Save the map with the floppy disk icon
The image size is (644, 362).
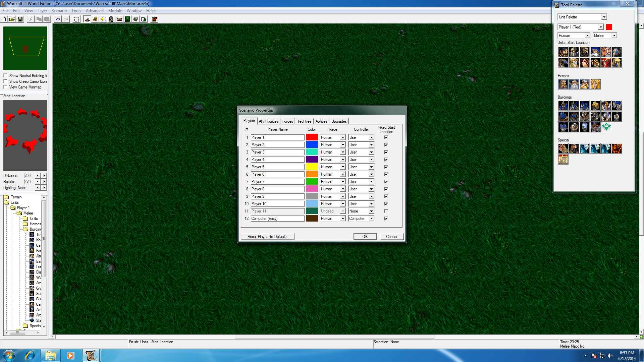click(20, 19)
